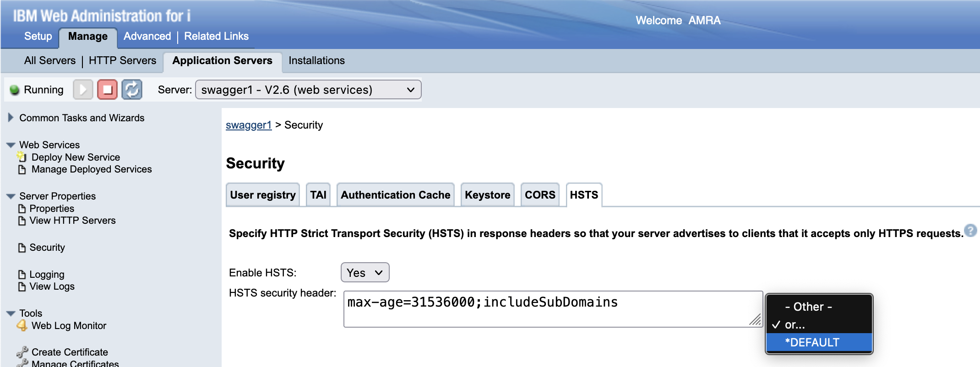980x367 pixels.
Task: Go to HTTP Servers subtab
Action: (x=122, y=60)
